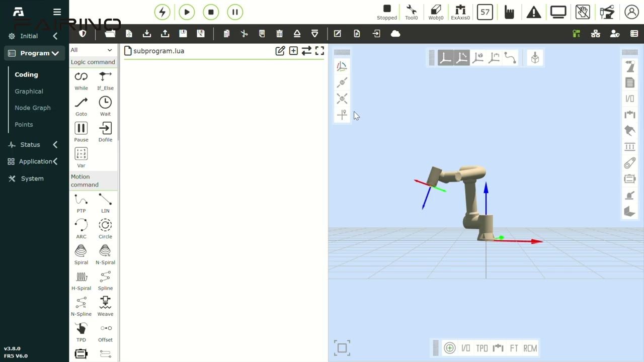Viewport: 644px width, 362px height.
Task: Select the Weave command
Action: (x=105, y=307)
